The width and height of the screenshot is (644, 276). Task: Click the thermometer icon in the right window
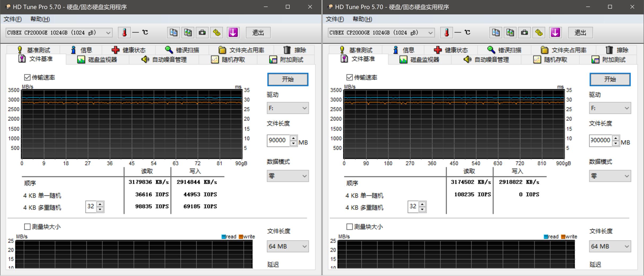[x=447, y=32]
